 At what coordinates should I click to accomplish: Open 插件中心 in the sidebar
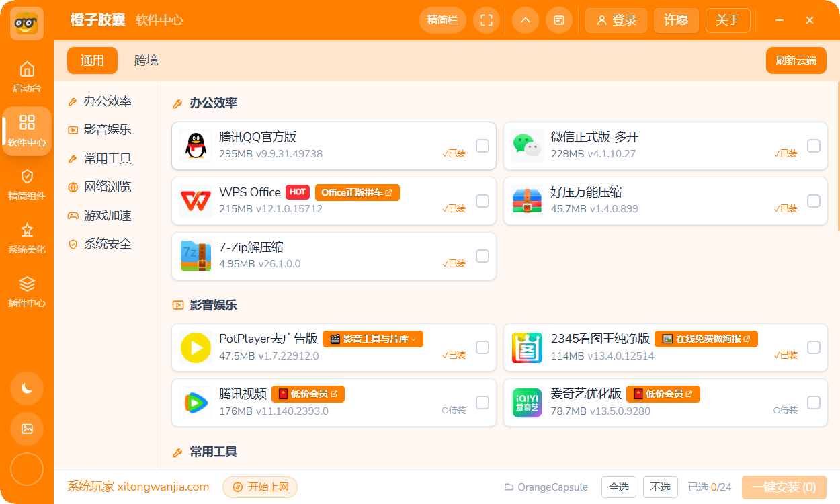(x=27, y=292)
